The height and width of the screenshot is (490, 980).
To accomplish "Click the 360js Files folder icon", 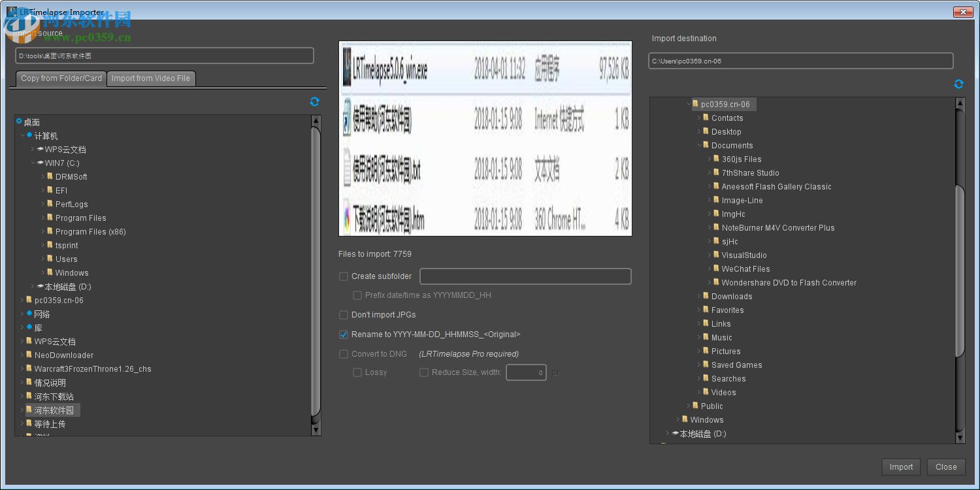I will pos(717,159).
